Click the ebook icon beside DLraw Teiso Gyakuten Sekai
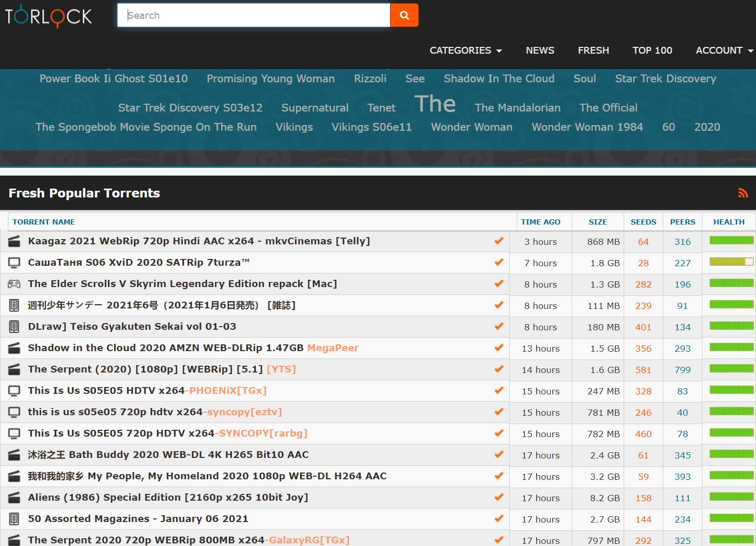756x546 pixels. pyautogui.click(x=14, y=327)
